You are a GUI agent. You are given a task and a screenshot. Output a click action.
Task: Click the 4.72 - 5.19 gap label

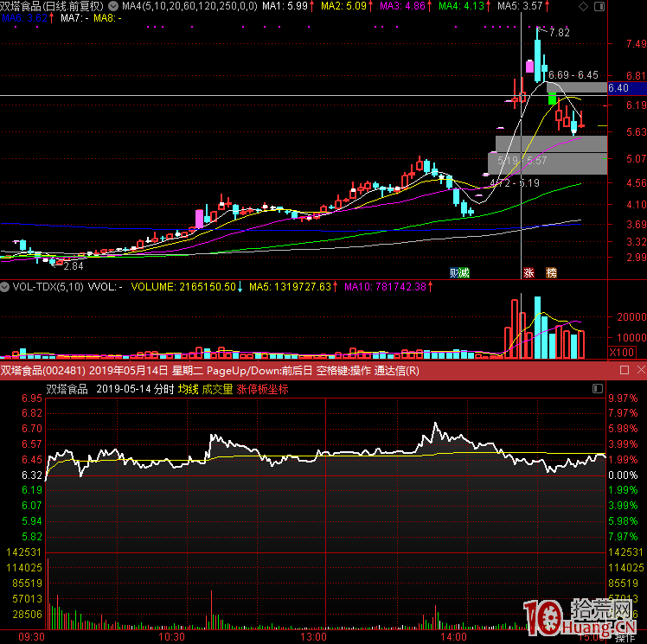point(515,182)
